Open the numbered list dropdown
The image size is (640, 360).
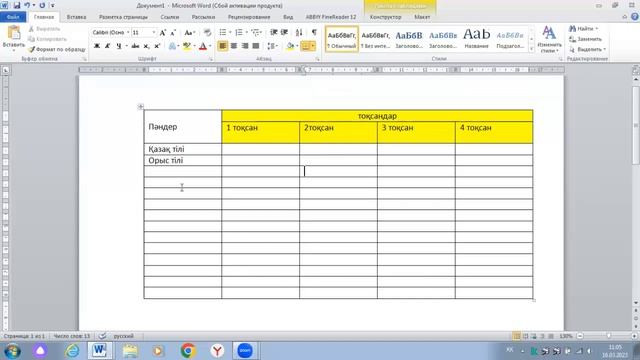point(247,32)
